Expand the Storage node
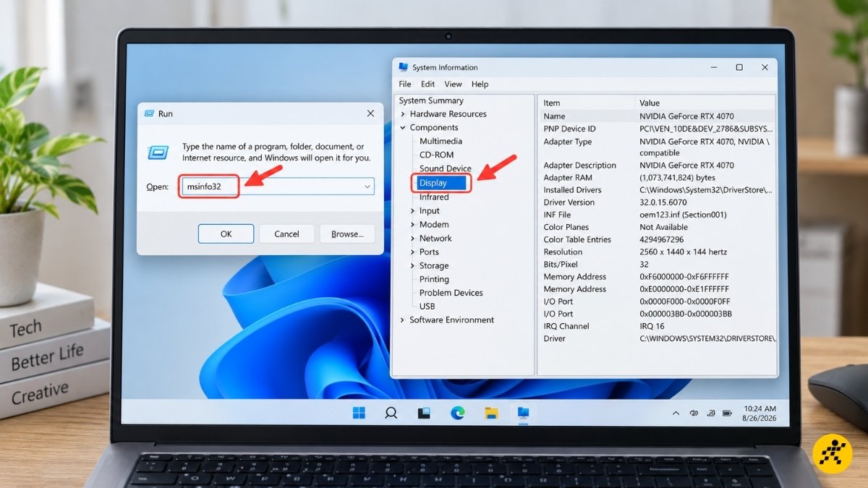 (x=413, y=266)
